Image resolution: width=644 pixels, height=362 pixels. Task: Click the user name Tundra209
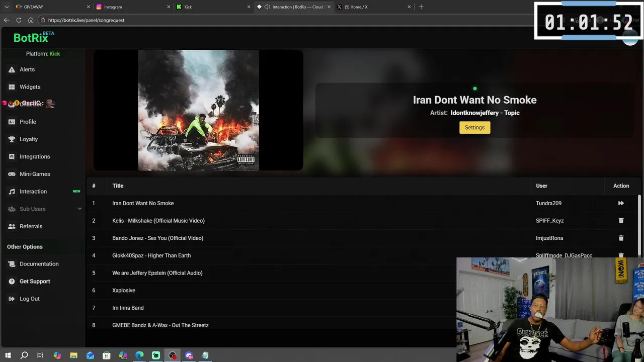tap(548, 203)
